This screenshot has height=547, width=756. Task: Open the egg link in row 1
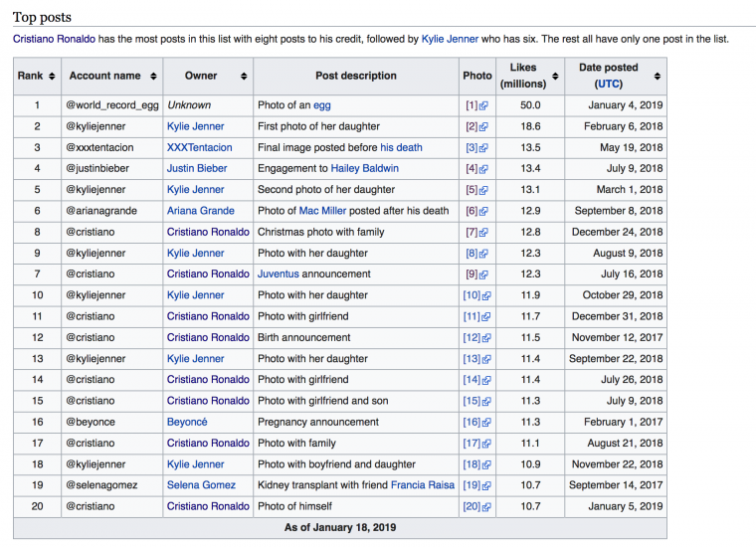322,105
